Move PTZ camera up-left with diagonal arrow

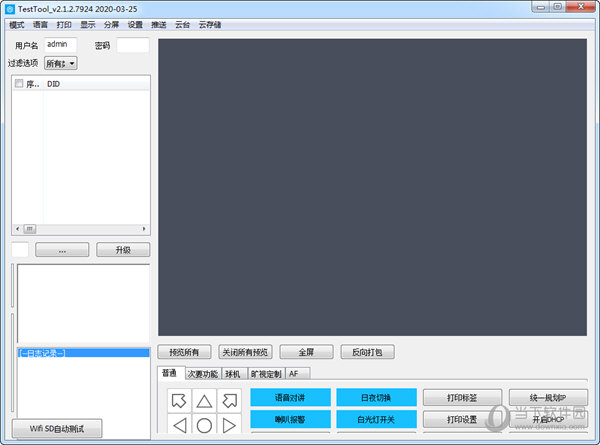pos(179,401)
